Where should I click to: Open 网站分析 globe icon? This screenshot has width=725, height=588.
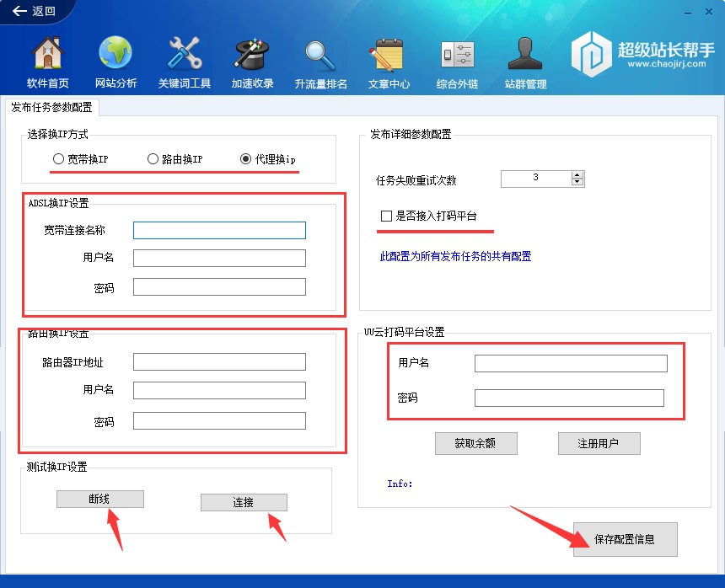pos(115,53)
